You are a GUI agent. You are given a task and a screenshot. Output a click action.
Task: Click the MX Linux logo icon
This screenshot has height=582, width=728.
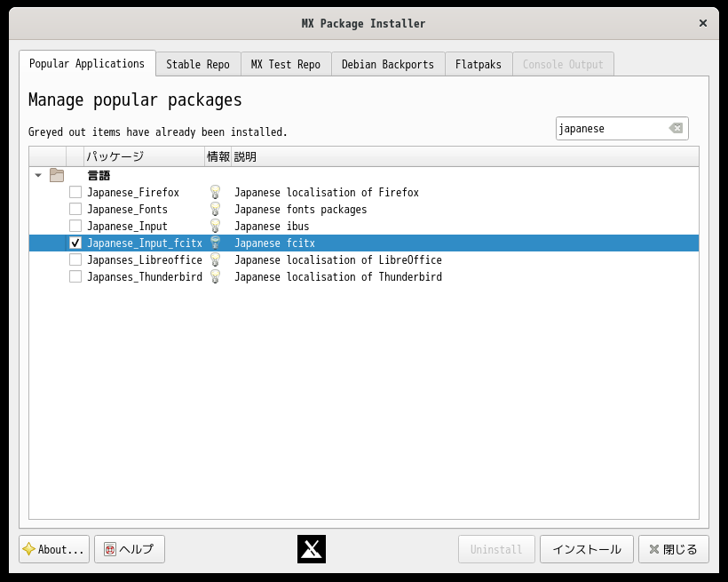[x=312, y=549]
